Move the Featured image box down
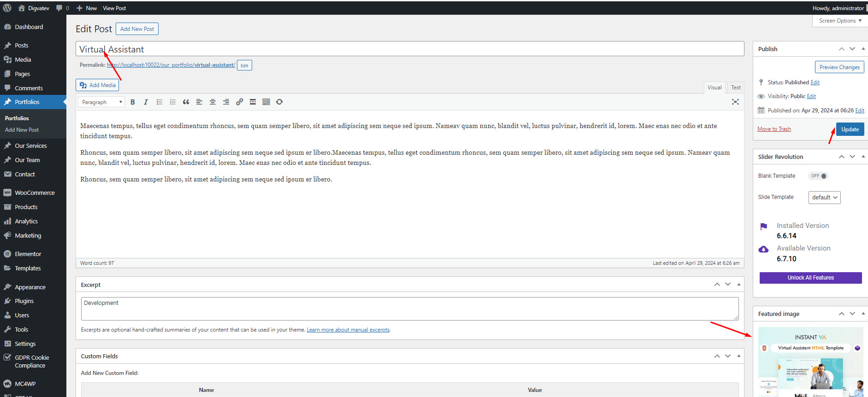 click(852, 314)
